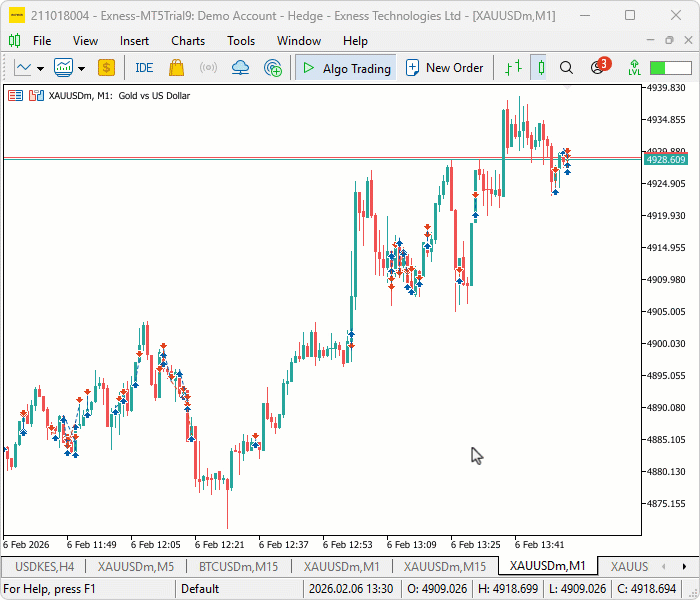Open the chat notifications with badge

[600, 67]
